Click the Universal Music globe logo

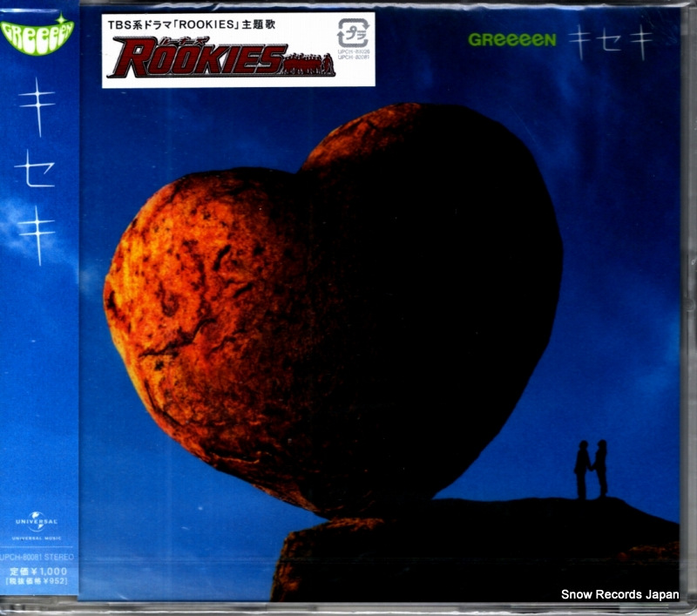click(37, 525)
